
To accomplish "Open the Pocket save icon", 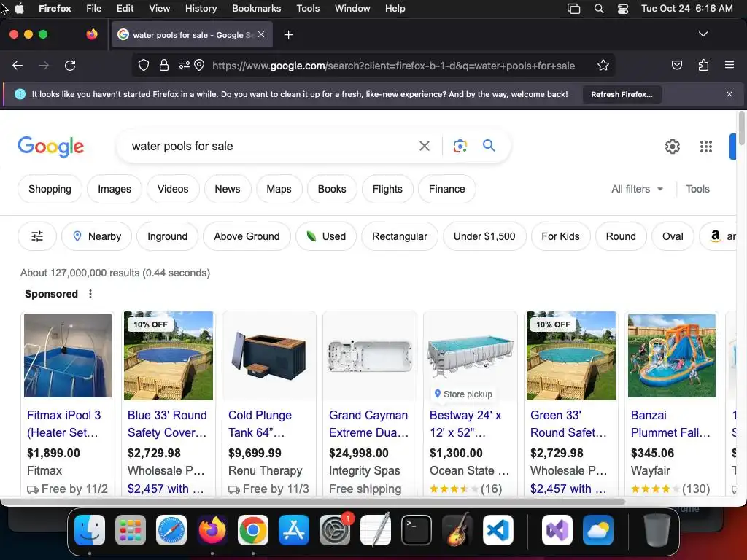I will 676,65.
